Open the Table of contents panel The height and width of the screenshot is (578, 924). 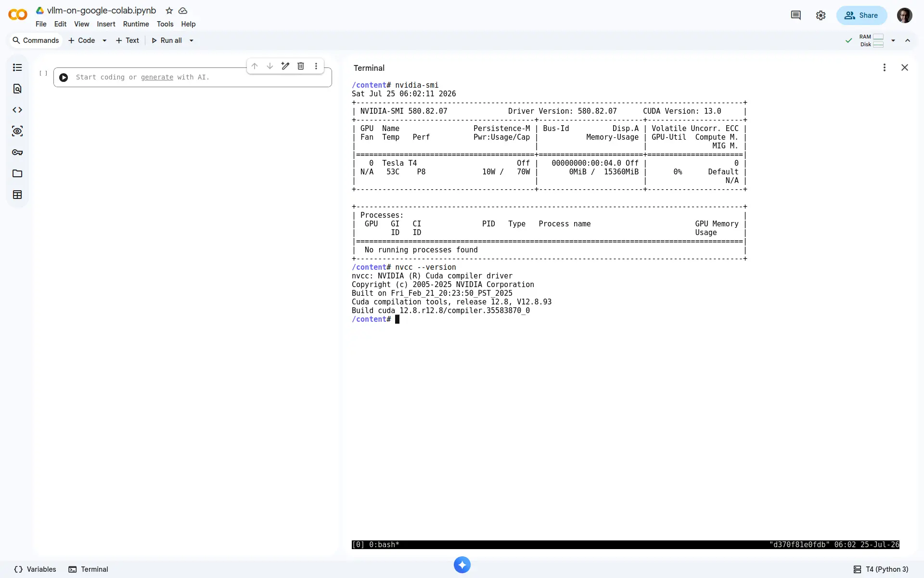pos(17,67)
